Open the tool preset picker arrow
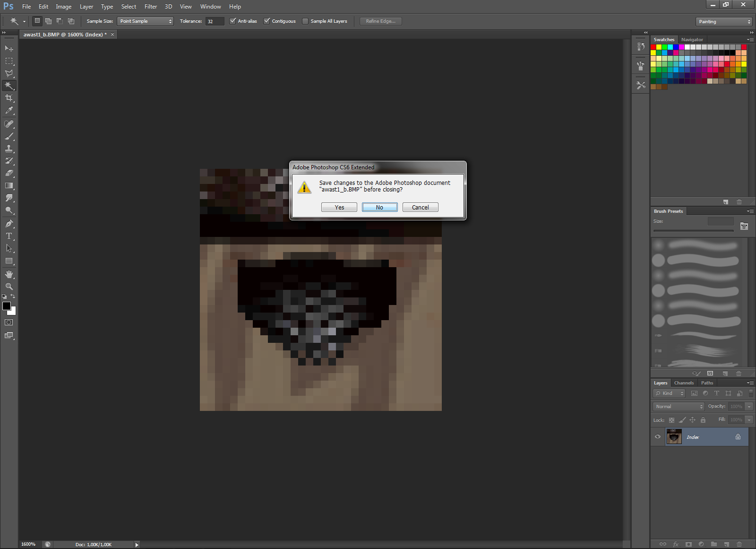This screenshot has height=549, width=756. 24,21
